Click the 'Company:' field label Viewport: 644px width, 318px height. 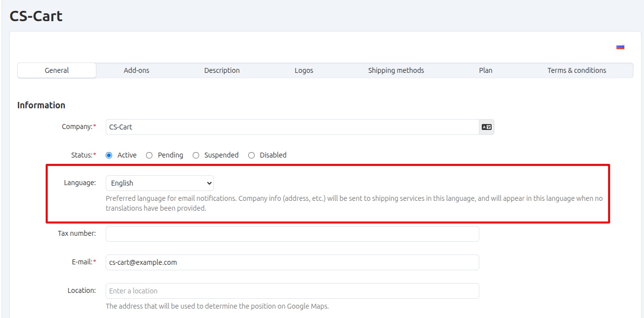click(78, 127)
